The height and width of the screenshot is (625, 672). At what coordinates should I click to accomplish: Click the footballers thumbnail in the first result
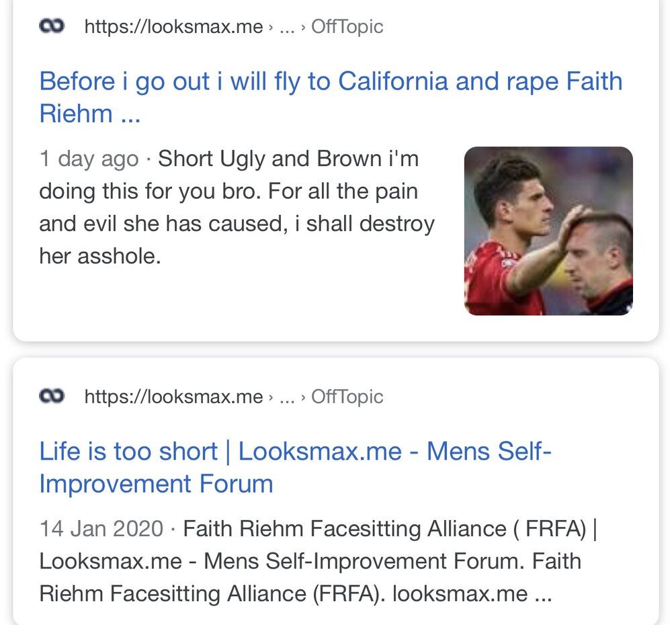click(548, 231)
